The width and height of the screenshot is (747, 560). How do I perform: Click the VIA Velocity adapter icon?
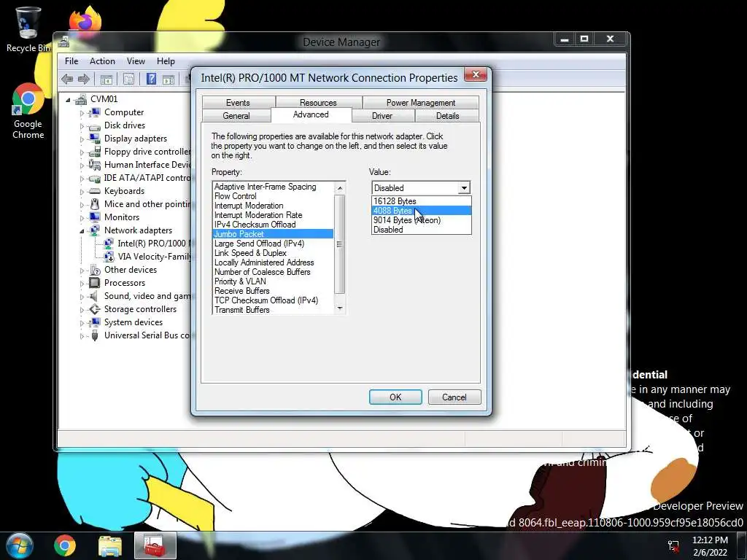(109, 257)
